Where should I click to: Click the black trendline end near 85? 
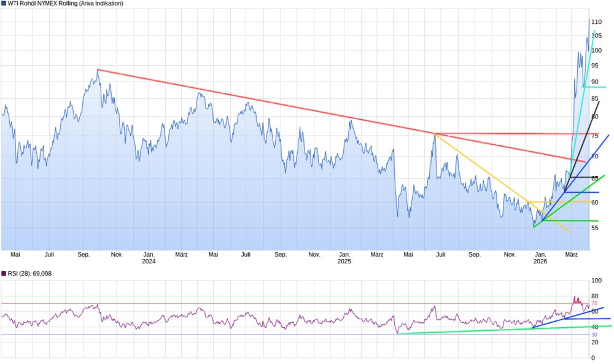[599, 102]
